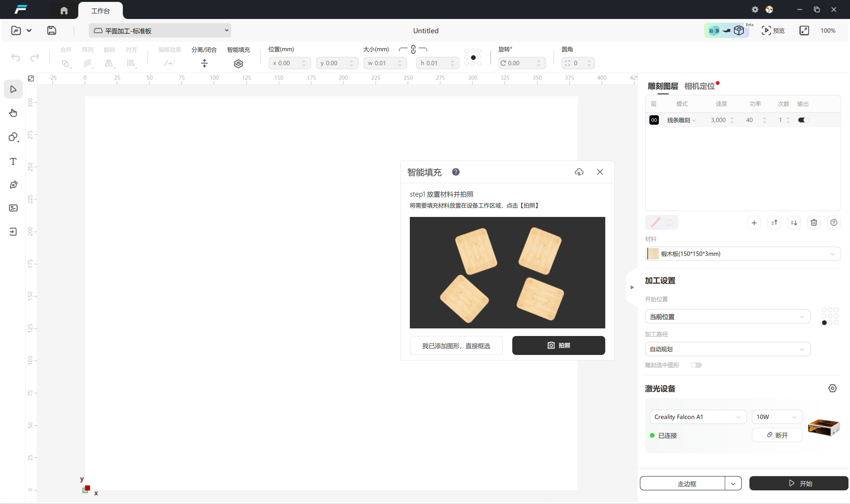
Task: Open the laser device settings icon
Action: click(832, 388)
